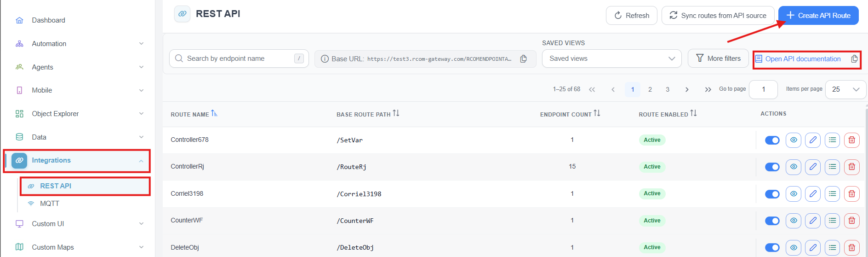Expand the Mobile menu chevron
This screenshot has width=868, height=257.
coord(141,90)
